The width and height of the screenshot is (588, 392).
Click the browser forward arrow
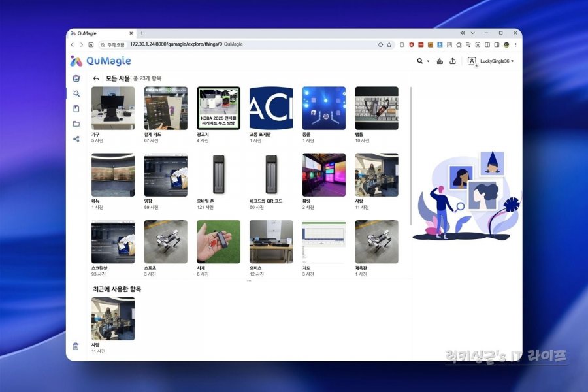tap(82, 44)
